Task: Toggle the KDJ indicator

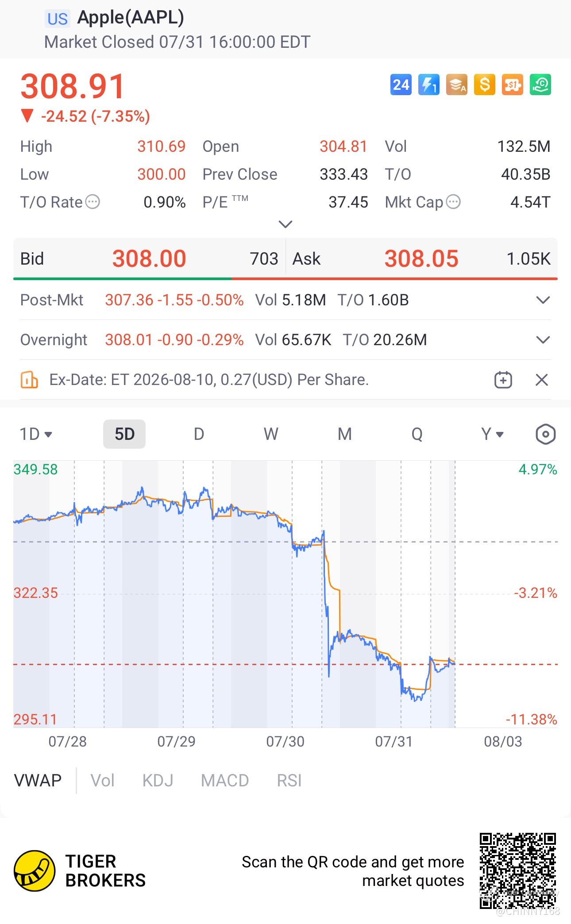Action: point(158,780)
